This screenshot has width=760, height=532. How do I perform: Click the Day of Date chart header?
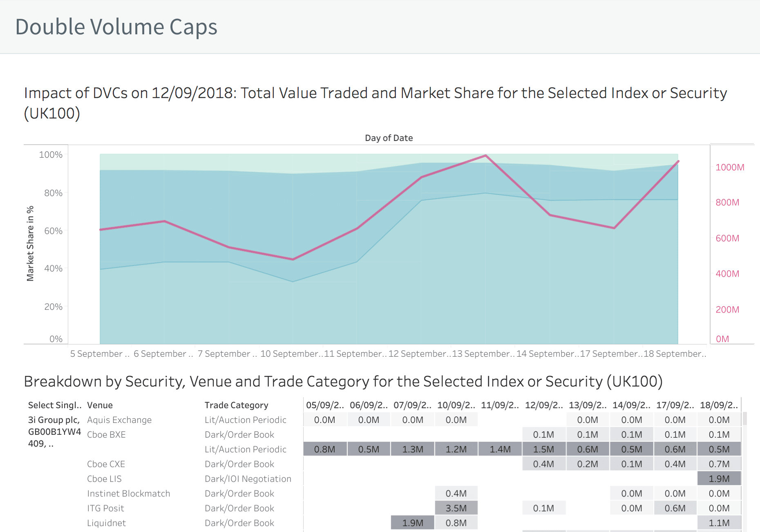coord(389,138)
